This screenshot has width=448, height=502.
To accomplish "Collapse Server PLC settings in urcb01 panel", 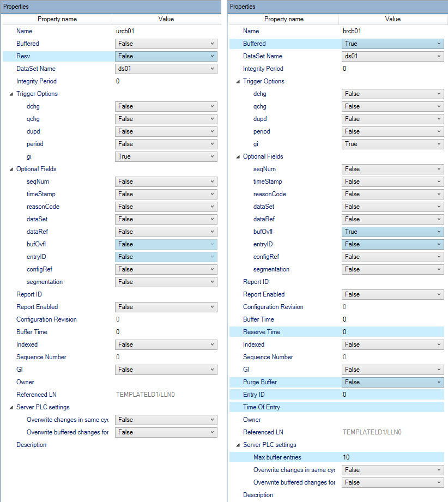I will pyautogui.click(x=11, y=407).
